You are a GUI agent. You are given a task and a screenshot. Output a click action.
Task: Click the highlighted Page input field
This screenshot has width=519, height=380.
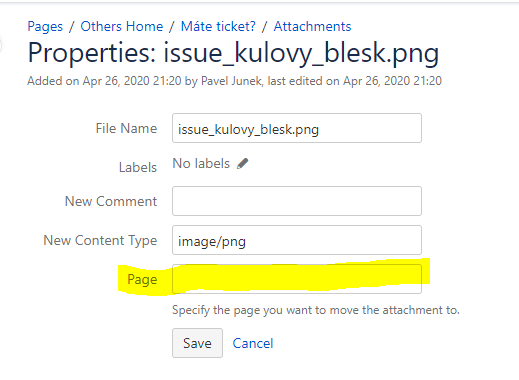[x=297, y=279]
